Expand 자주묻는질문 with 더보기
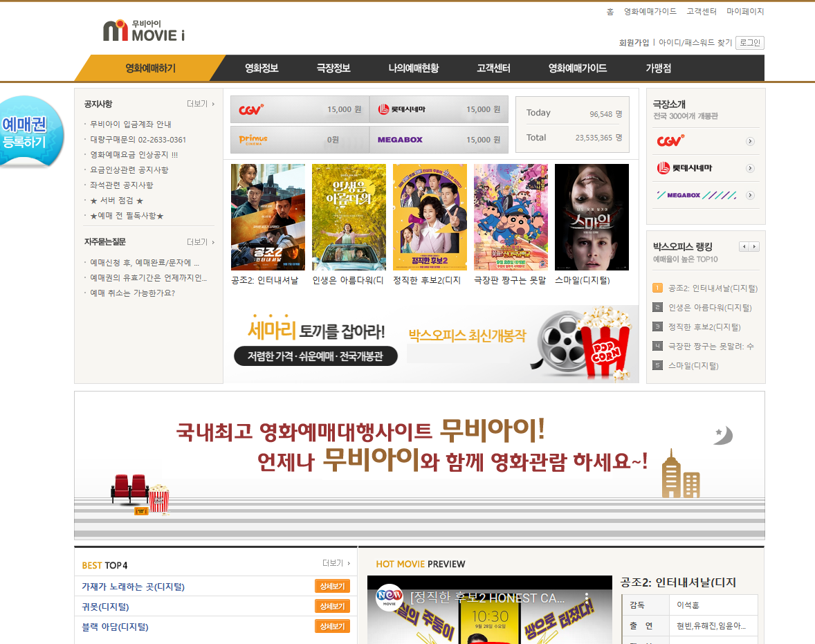 201,241
